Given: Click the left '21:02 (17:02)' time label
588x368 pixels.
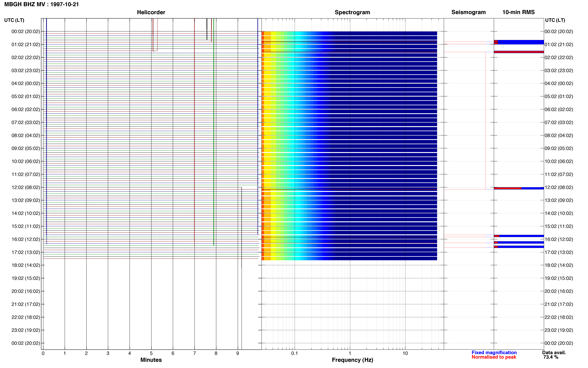Looking at the screenshot, I should coord(26,304).
